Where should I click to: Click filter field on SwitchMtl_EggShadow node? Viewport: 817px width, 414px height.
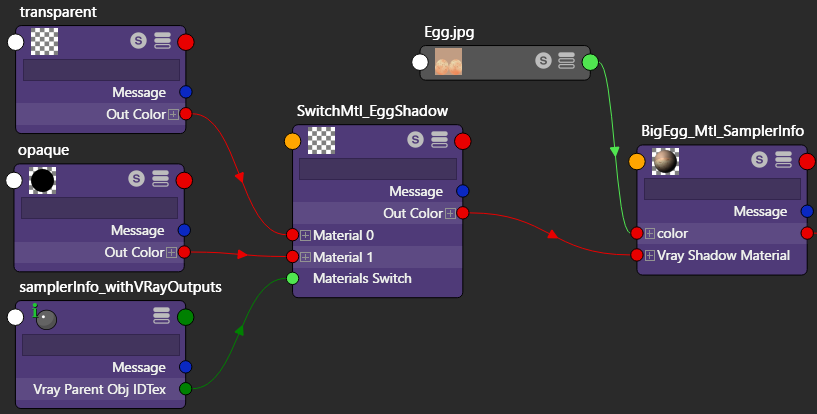pyautogui.click(x=378, y=169)
